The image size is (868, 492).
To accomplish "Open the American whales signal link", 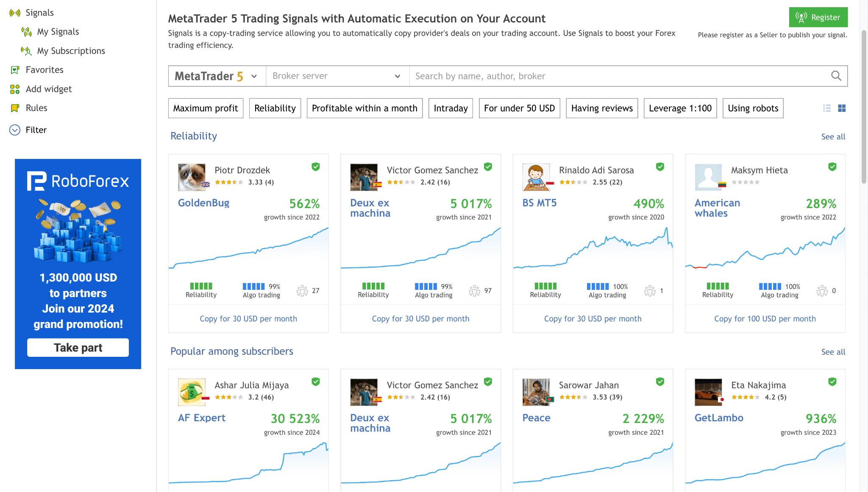I will [x=717, y=208].
